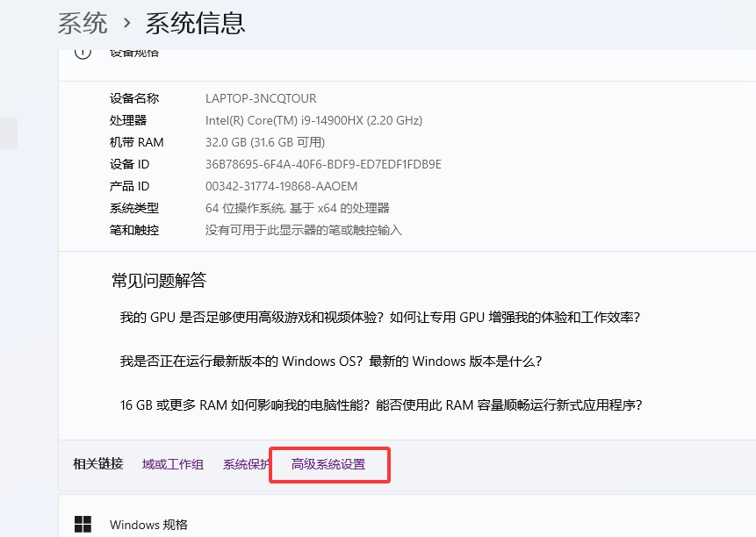Select the circular info symbol above 设备名称
The height and width of the screenshot is (537, 756).
pyautogui.click(x=82, y=51)
